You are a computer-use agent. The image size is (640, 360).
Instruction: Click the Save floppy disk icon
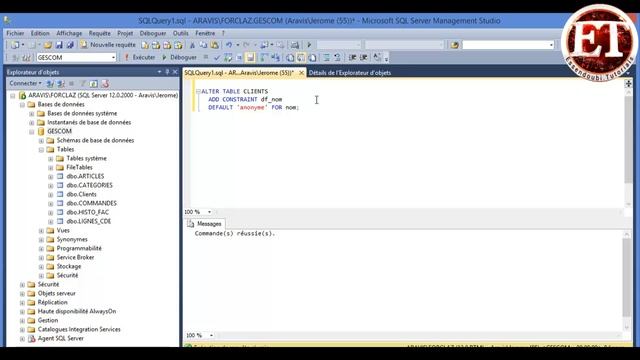pos(59,45)
